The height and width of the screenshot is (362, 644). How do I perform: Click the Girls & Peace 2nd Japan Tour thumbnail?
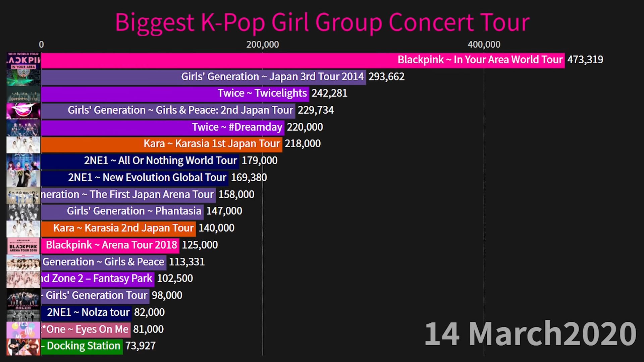[x=23, y=111]
